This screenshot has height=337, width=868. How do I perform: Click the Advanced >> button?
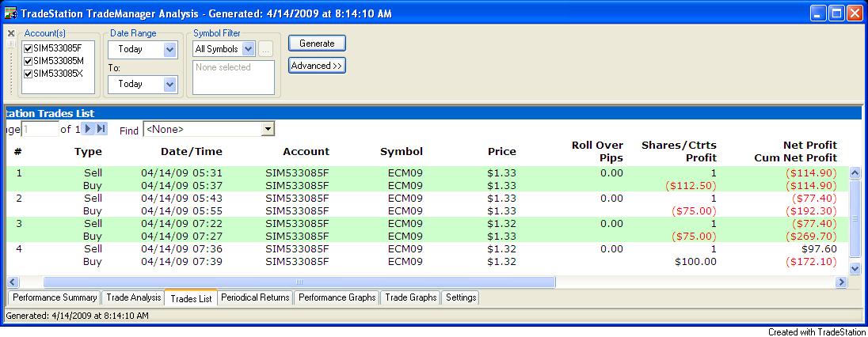click(317, 66)
